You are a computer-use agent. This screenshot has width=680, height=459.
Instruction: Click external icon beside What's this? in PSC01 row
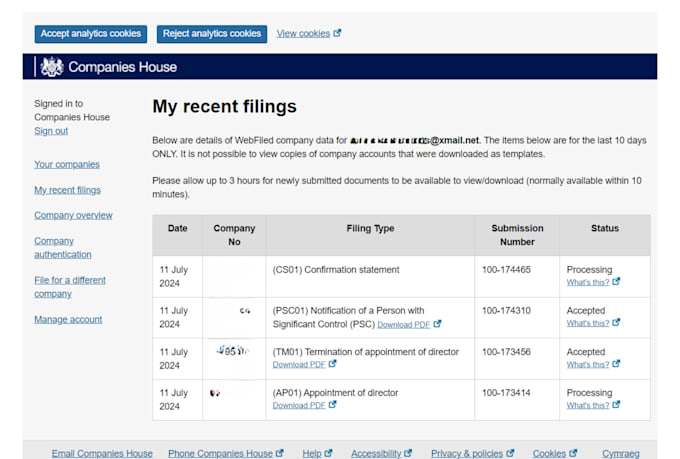point(616,322)
